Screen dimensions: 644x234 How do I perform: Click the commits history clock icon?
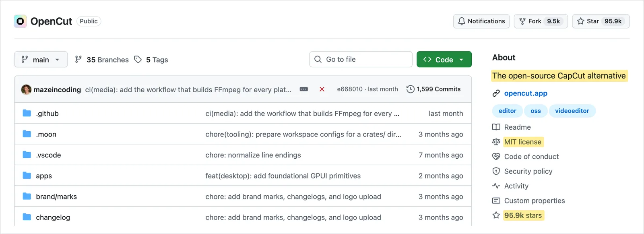(x=410, y=89)
